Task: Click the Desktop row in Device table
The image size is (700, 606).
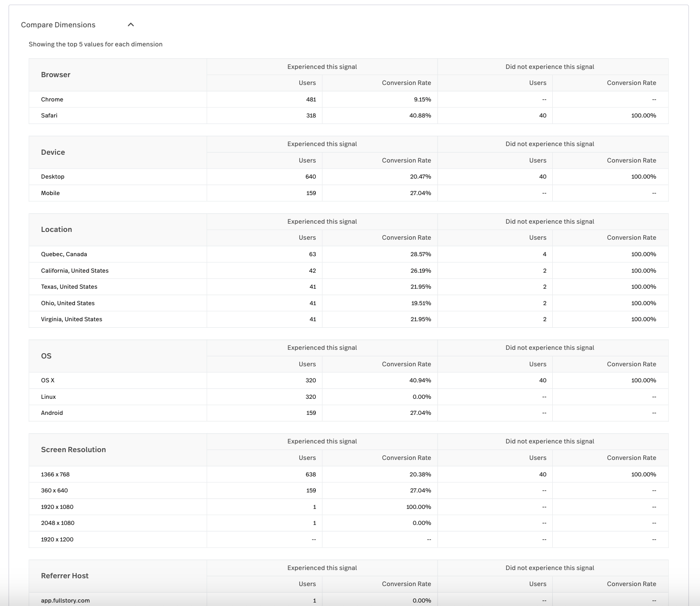Action: pos(52,176)
